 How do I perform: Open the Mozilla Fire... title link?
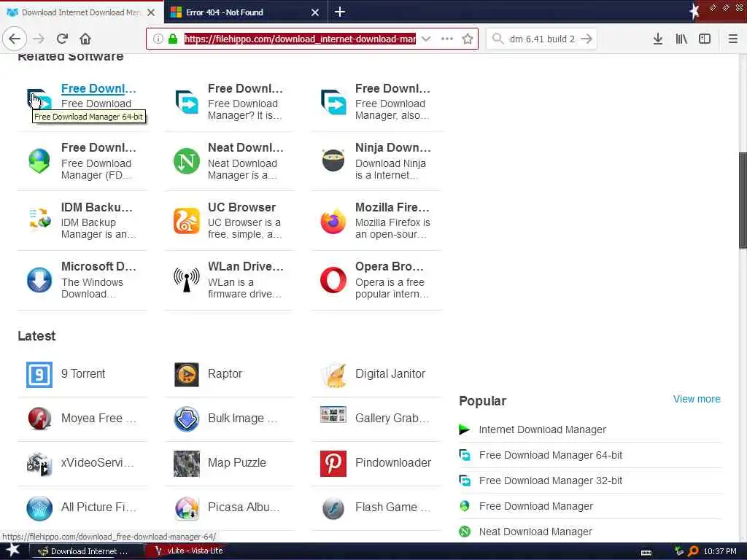[x=392, y=207]
